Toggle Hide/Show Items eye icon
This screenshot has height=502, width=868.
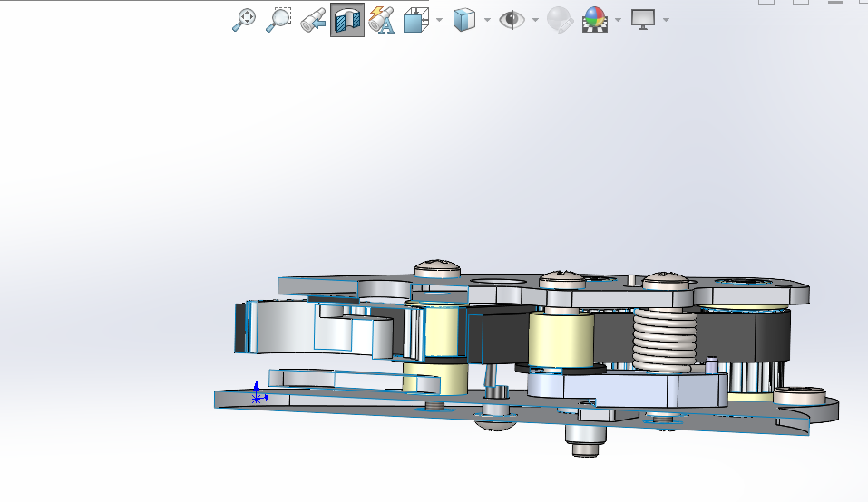(512, 19)
